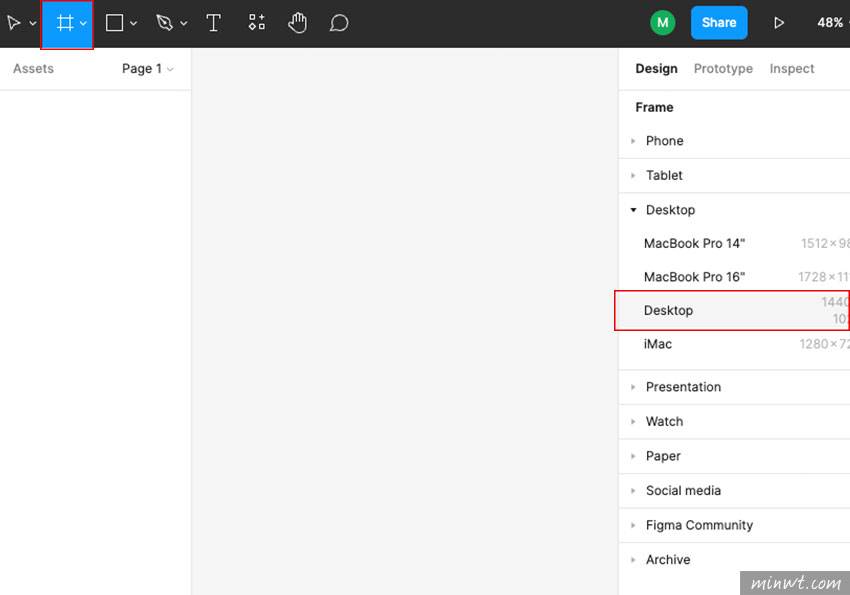Screen dimensions: 850x595
Task: Expand the Archive frame presets
Action: pos(734,560)
